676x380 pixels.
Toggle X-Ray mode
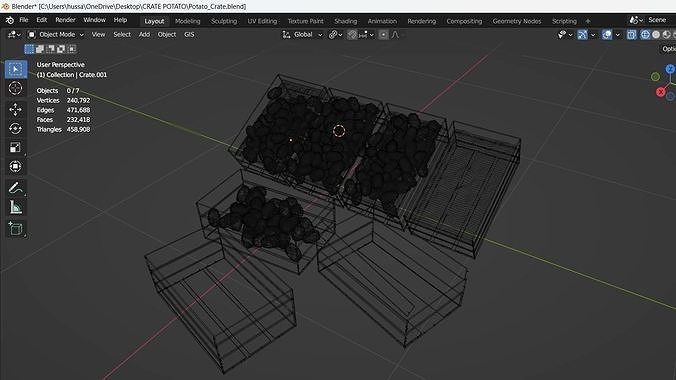tap(632, 35)
